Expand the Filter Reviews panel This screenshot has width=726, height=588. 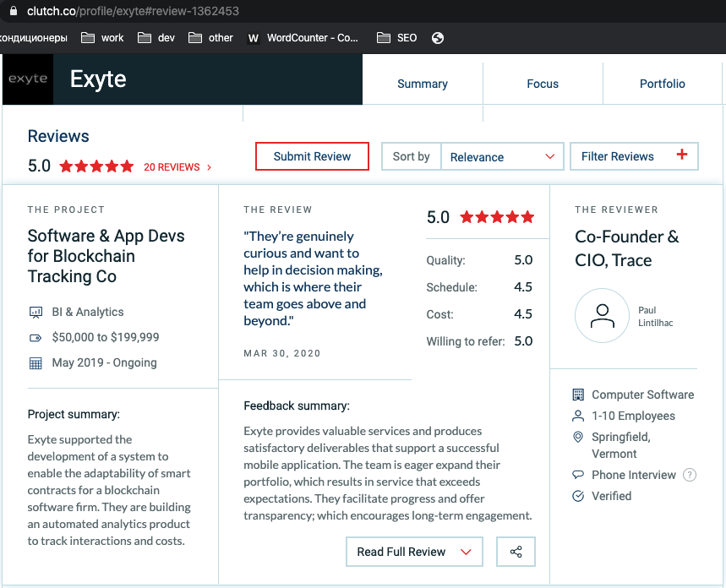(634, 156)
